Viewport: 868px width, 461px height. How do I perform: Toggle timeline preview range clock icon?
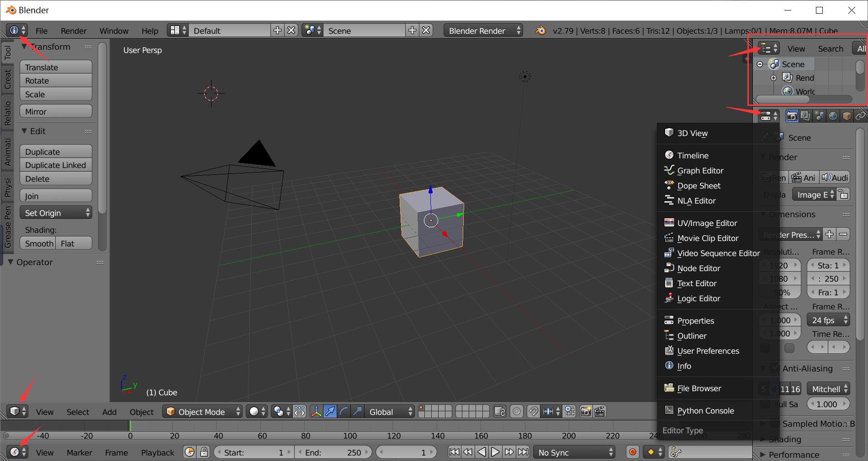tap(190, 452)
